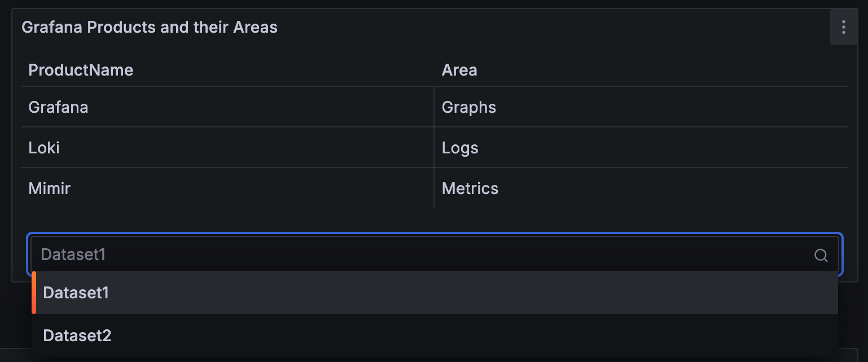Viewport: 868px width, 362px height.
Task: Choose the Dataset2 option
Action: click(77, 336)
